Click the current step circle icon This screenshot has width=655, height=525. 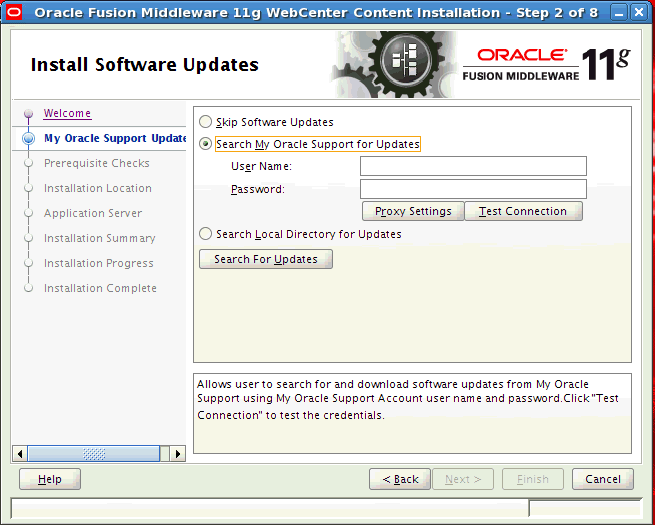pos(28,138)
